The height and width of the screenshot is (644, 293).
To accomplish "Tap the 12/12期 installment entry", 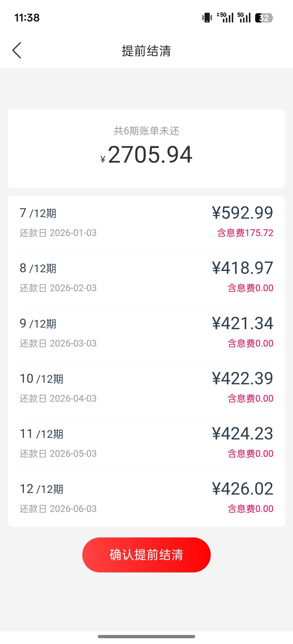I will point(146,498).
